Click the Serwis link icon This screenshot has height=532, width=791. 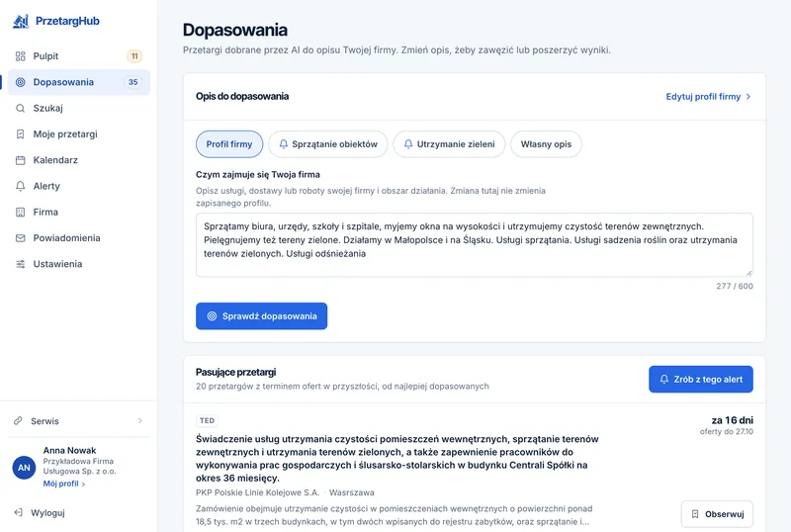(x=18, y=420)
